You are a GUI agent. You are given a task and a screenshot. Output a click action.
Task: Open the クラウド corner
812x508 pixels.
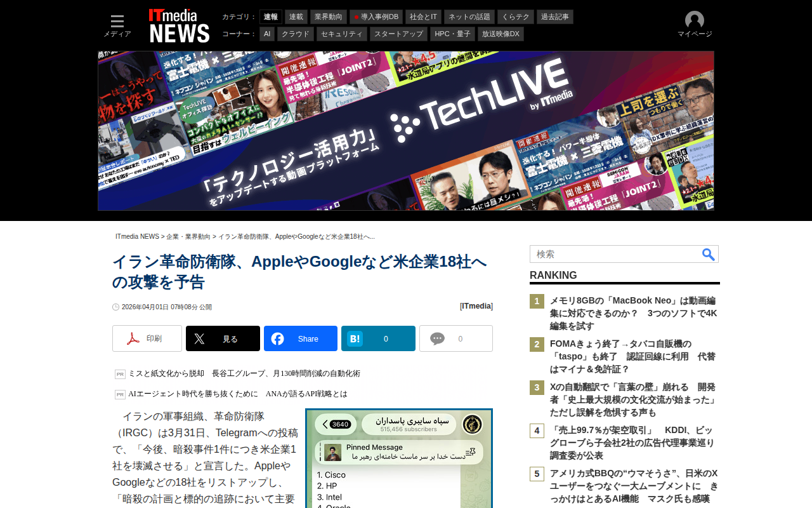coord(296,34)
